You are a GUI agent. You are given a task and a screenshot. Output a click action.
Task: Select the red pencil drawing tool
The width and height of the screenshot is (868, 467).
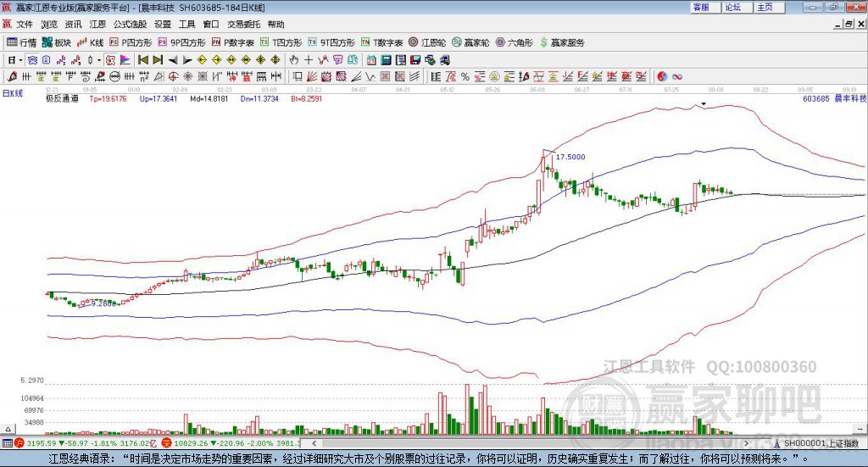point(12,76)
